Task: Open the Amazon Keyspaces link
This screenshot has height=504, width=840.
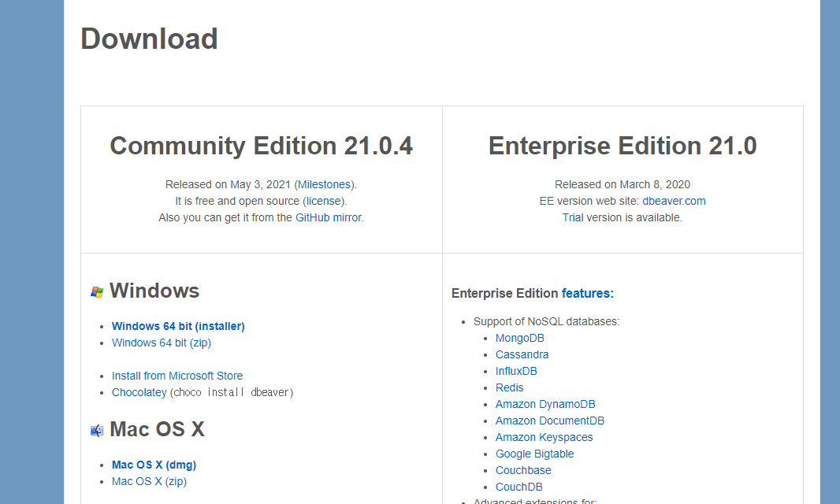Action: (545, 438)
